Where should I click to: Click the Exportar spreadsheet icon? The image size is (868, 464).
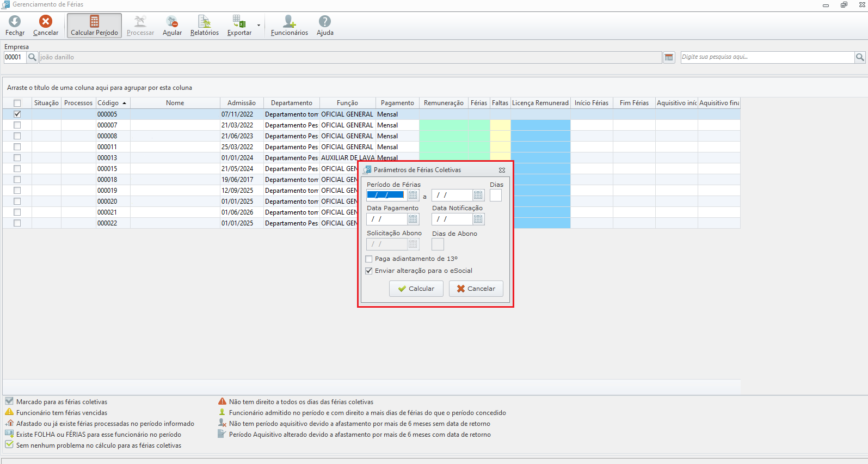pos(239,22)
